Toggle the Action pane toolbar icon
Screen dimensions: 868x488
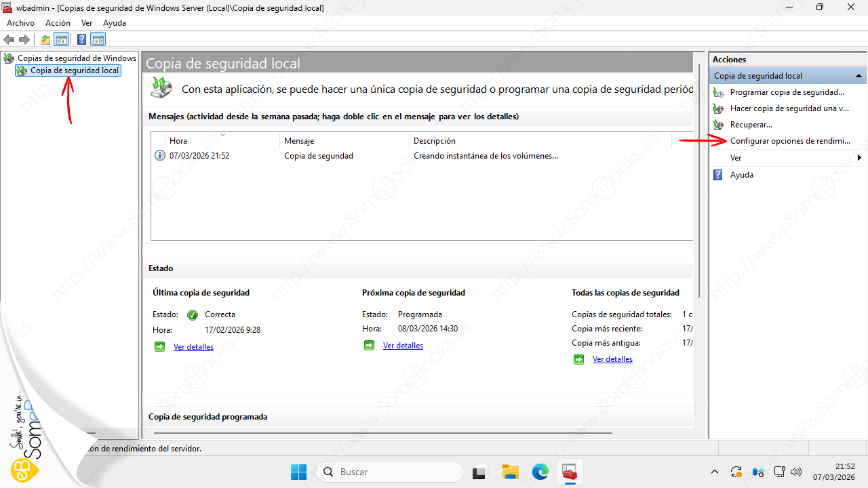98,39
